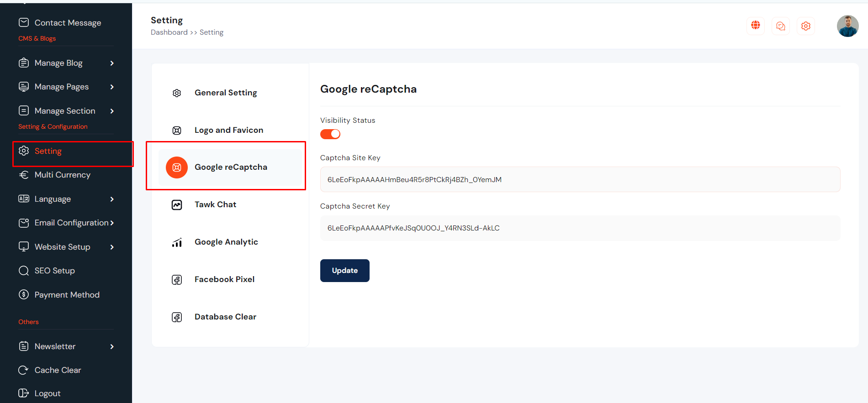Click the Tawk Chat icon

[177, 205]
